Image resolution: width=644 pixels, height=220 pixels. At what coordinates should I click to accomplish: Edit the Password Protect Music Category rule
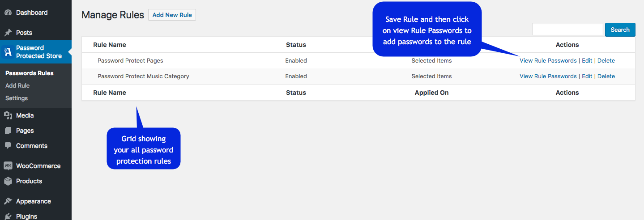coord(587,76)
